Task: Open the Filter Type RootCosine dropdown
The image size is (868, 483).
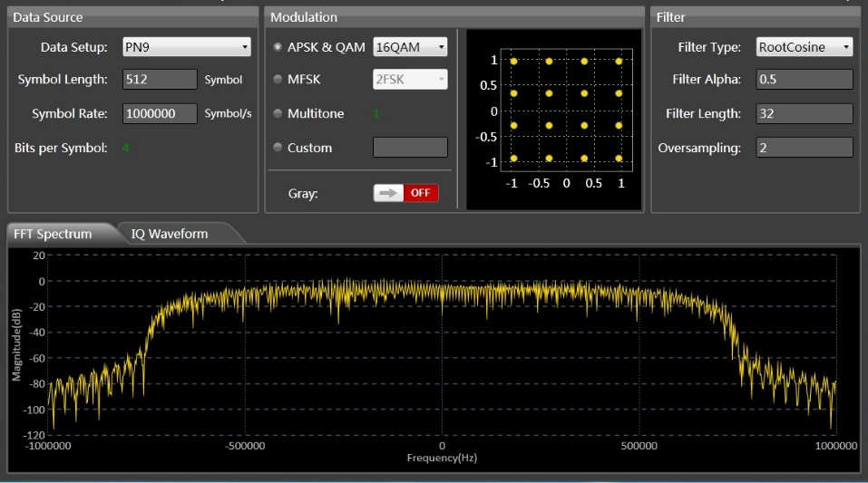Action: coord(804,47)
